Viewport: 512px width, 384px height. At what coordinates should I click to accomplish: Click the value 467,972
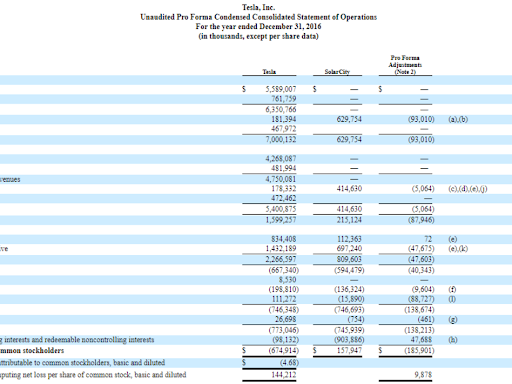click(284, 129)
